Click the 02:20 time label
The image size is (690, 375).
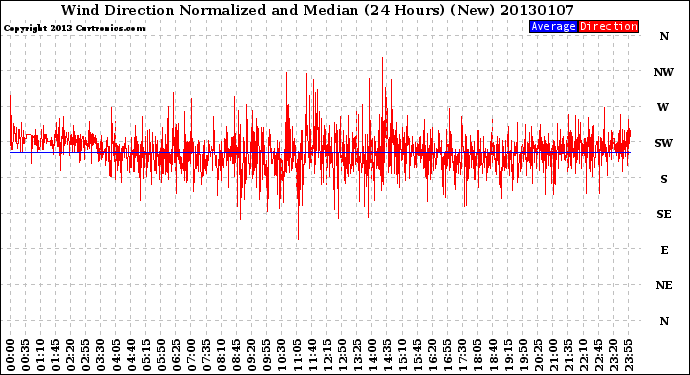point(71,355)
